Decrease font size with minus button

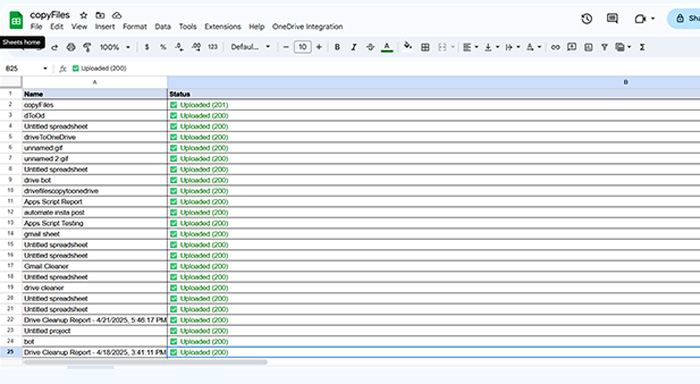[x=286, y=47]
